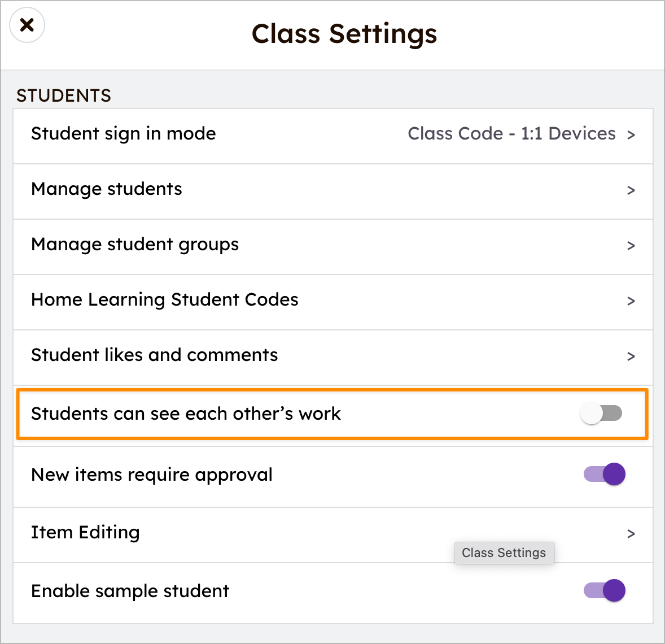Image resolution: width=665 pixels, height=644 pixels.
Task: Click the arrow icon on Item Editing row
Action: pyautogui.click(x=632, y=534)
